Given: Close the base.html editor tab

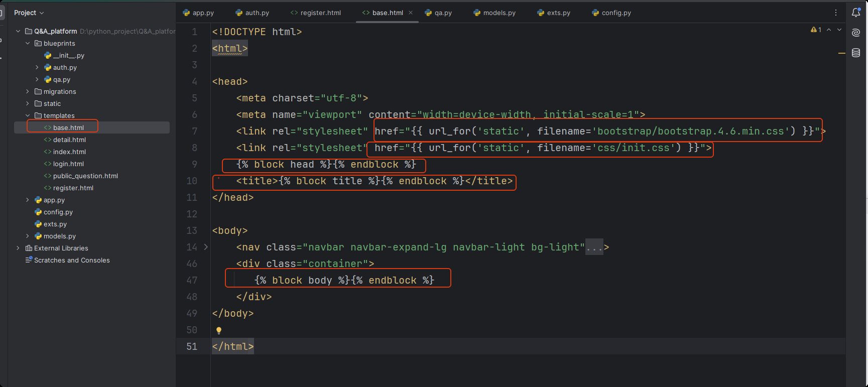Looking at the screenshot, I should (x=411, y=13).
